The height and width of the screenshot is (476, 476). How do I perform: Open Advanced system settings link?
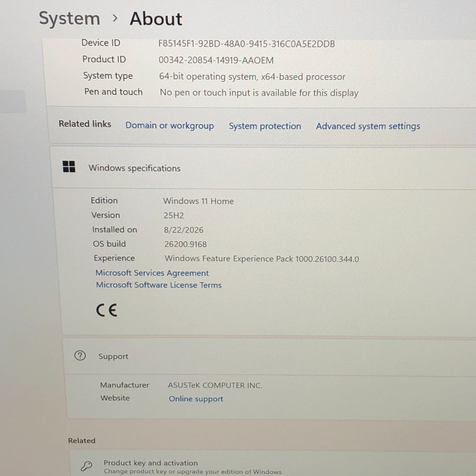[x=368, y=126]
